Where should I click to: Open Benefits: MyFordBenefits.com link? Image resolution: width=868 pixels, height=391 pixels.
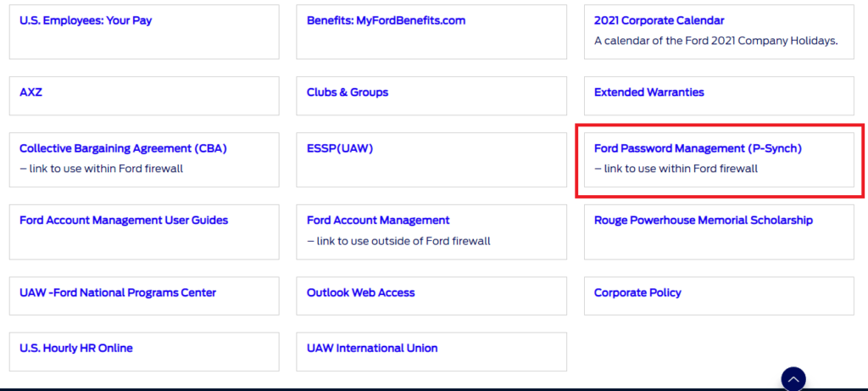click(386, 20)
